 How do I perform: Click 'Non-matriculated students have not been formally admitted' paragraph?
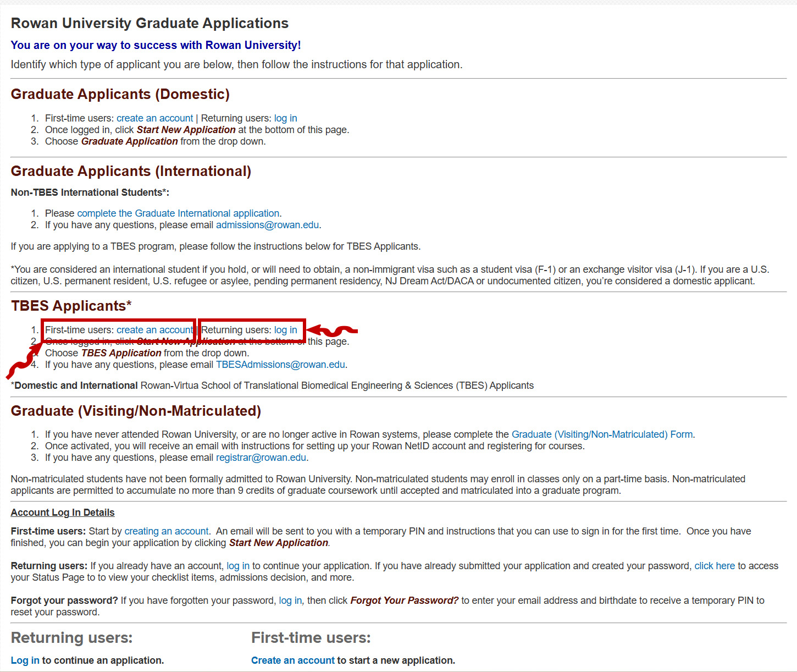tap(378, 484)
